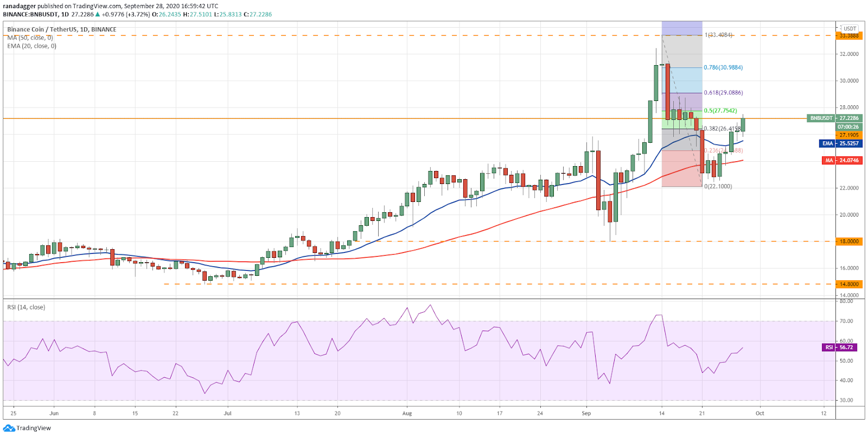The height and width of the screenshot is (437, 868).
Task: Select the 18.0000 orange support level label
Action: pos(848,242)
